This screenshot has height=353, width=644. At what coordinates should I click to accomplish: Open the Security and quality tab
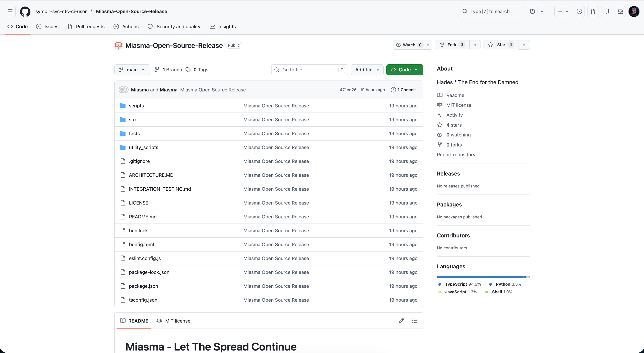pos(174,27)
